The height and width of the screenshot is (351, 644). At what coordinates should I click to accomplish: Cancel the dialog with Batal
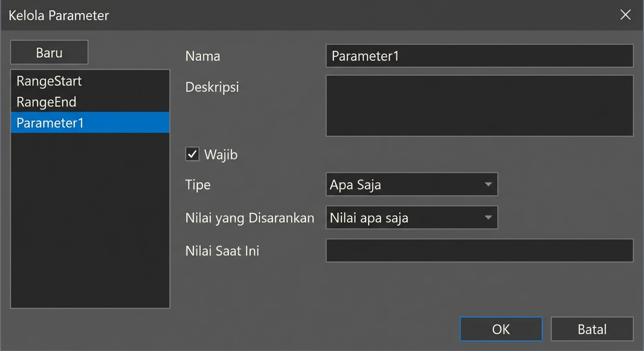(x=592, y=329)
